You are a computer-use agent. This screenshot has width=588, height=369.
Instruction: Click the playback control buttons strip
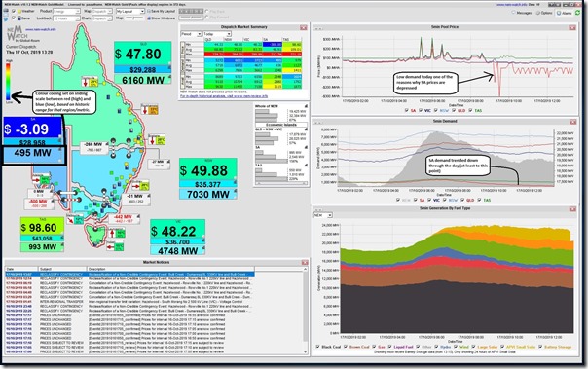[191, 12]
